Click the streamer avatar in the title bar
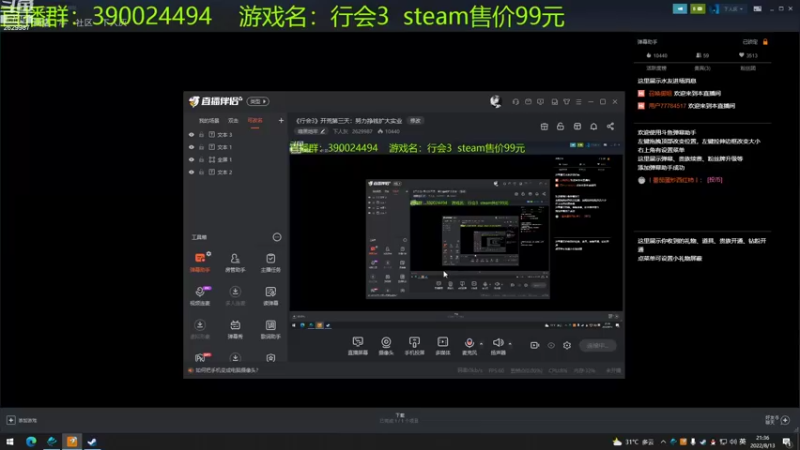The image size is (800, 450). click(495, 102)
